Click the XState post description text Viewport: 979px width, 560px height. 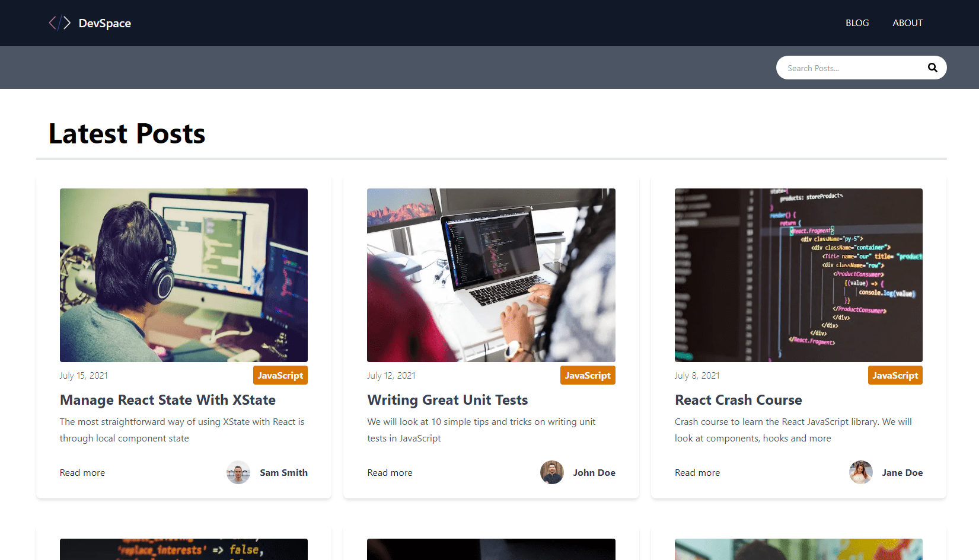click(182, 430)
